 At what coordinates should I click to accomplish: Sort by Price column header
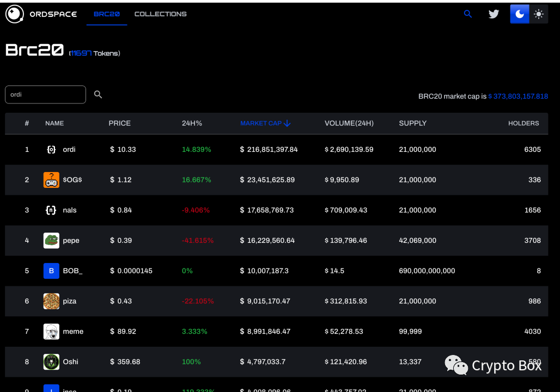[x=120, y=123]
